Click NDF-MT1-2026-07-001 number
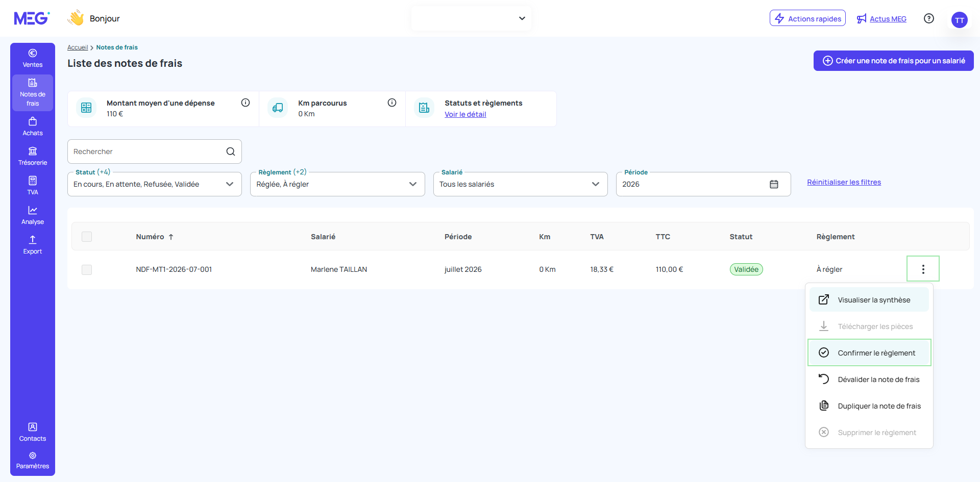The image size is (980, 482). point(174,269)
